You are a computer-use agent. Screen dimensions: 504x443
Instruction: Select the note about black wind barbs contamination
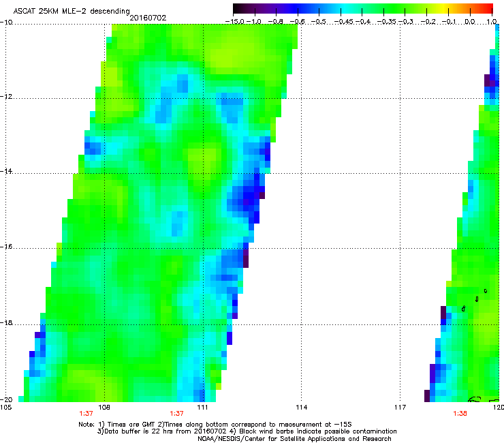point(313,431)
